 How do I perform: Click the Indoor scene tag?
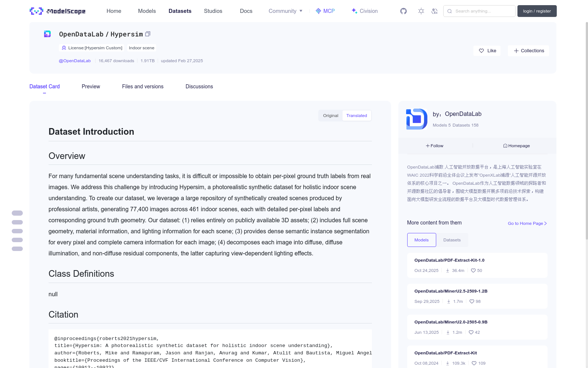click(141, 48)
